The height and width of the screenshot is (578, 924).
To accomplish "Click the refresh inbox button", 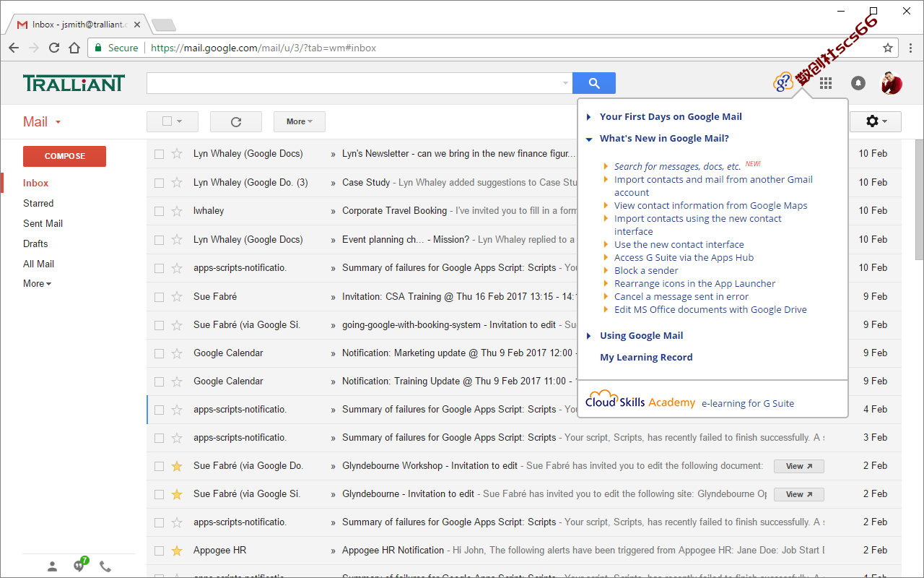I will tap(236, 121).
